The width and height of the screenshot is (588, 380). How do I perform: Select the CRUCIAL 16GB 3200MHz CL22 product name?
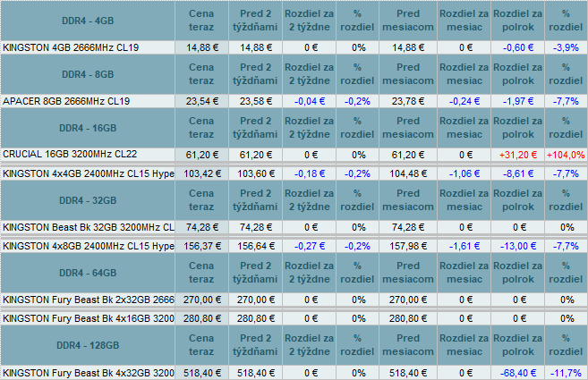click(70, 154)
